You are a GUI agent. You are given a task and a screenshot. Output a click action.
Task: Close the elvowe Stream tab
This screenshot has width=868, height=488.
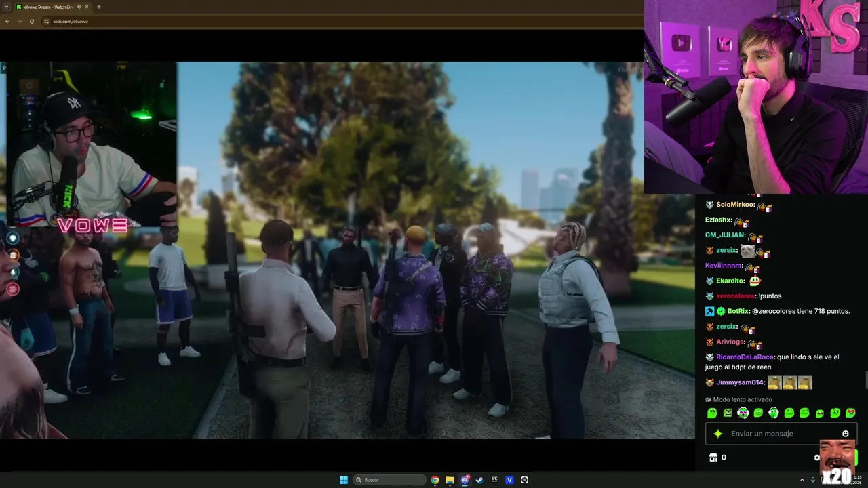coord(87,7)
